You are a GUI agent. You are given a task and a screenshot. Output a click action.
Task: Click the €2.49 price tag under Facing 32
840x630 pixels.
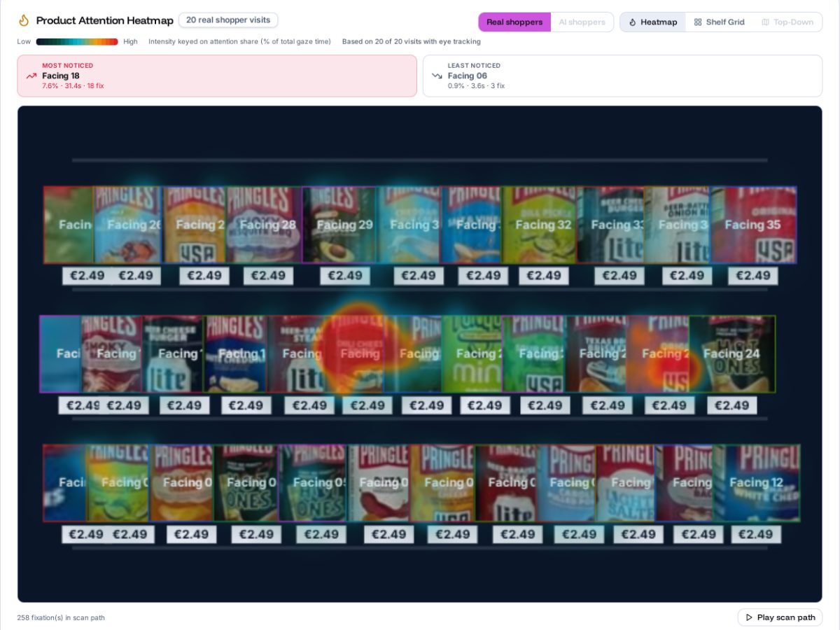(x=544, y=276)
